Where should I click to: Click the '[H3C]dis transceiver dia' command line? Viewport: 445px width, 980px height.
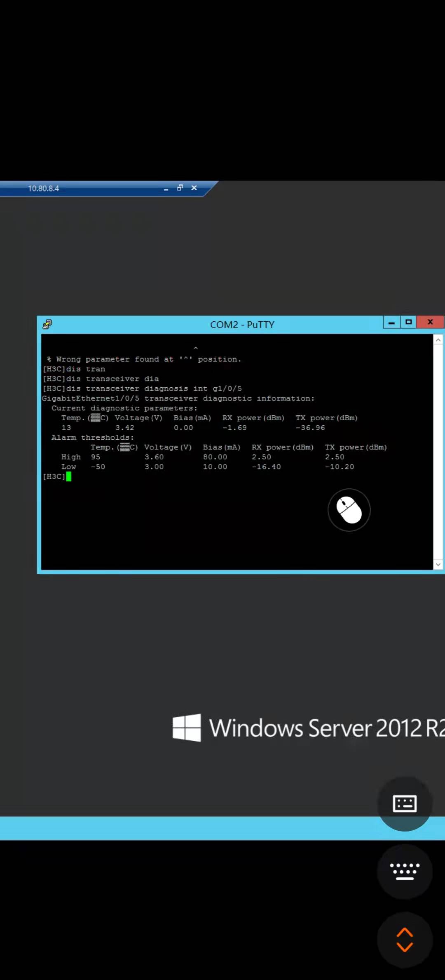[x=101, y=379]
